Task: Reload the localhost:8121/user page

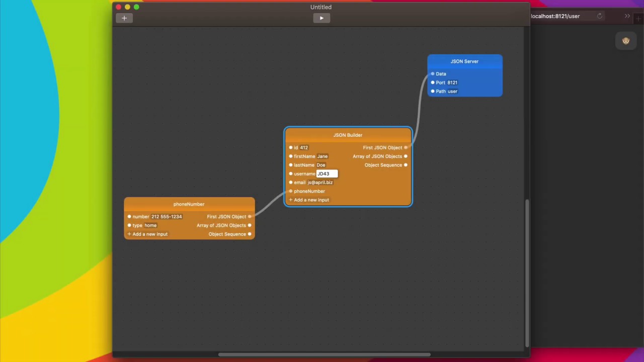Action: tap(600, 16)
